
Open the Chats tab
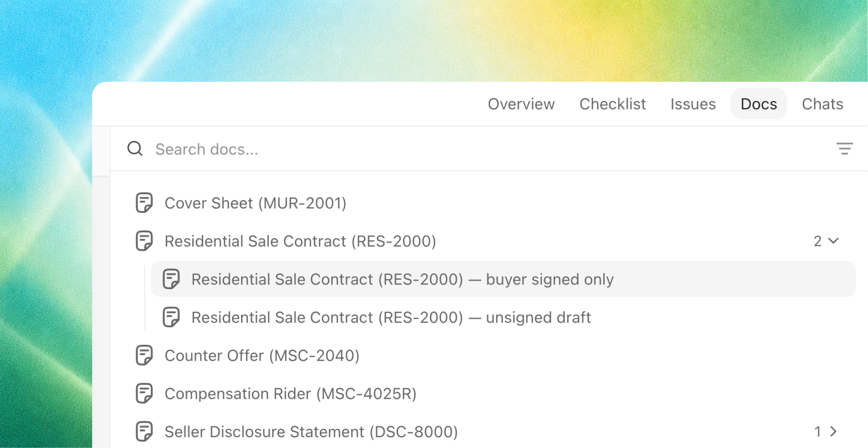(x=822, y=104)
